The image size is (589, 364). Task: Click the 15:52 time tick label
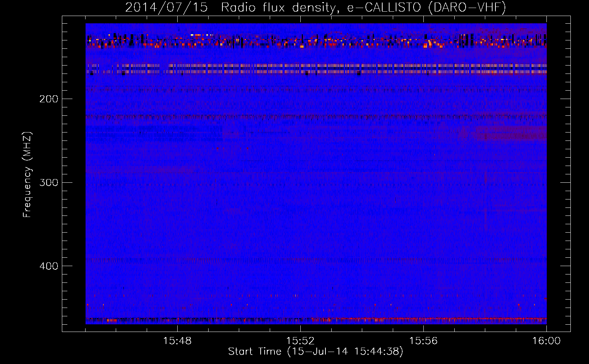pyautogui.click(x=300, y=341)
